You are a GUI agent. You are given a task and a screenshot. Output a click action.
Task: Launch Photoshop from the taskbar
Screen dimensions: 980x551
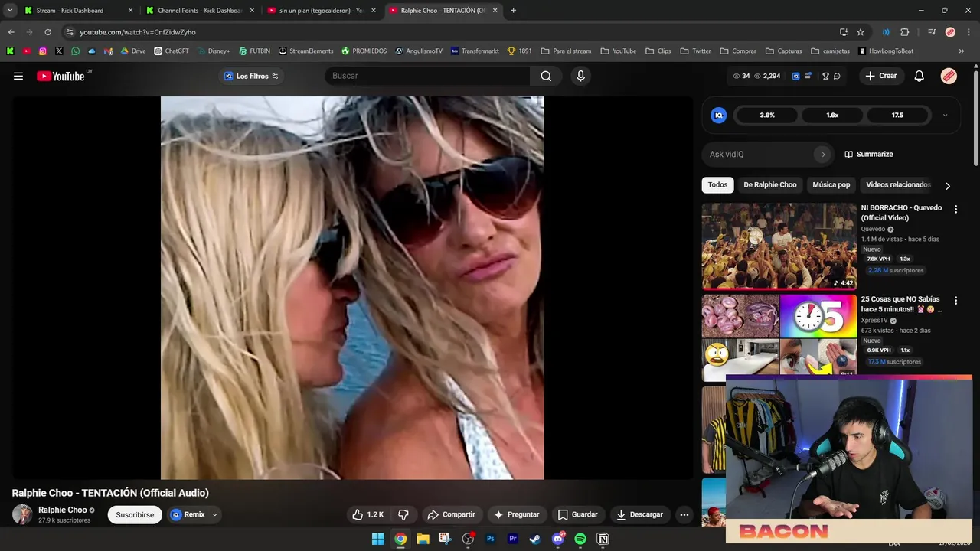coord(491,539)
